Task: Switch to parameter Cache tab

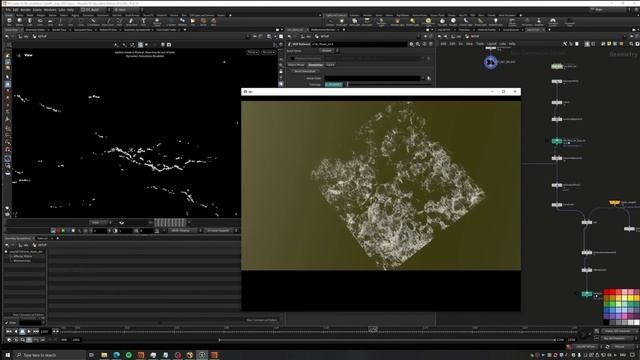Action: pos(330,64)
